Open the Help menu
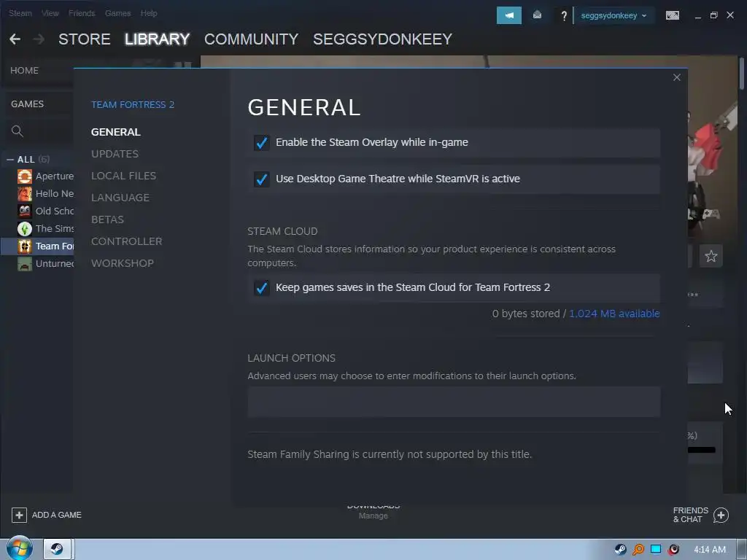The height and width of the screenshot is (560, 747). tap(149, 13)
